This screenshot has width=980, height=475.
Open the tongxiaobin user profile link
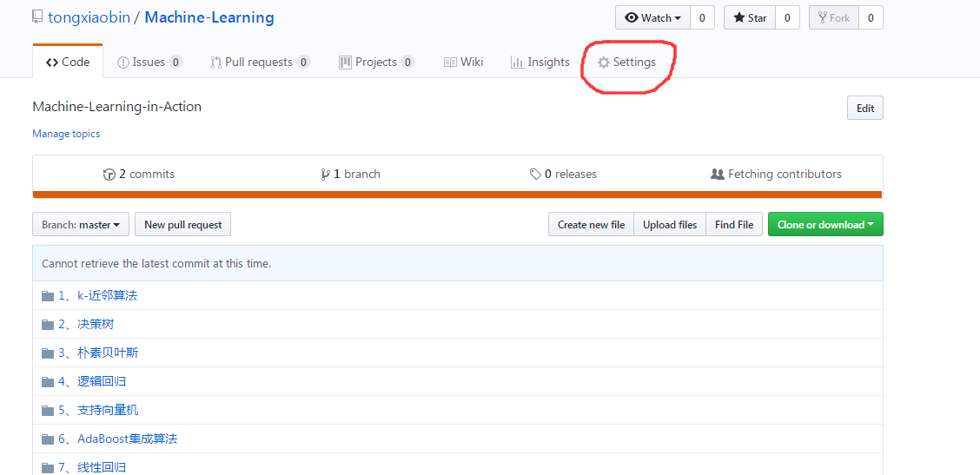click(x=89, y=17)
